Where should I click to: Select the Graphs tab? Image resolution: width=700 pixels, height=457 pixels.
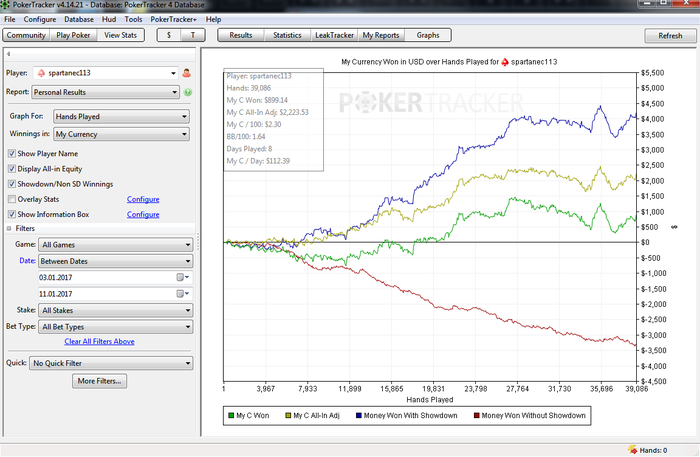coord(428,35)
